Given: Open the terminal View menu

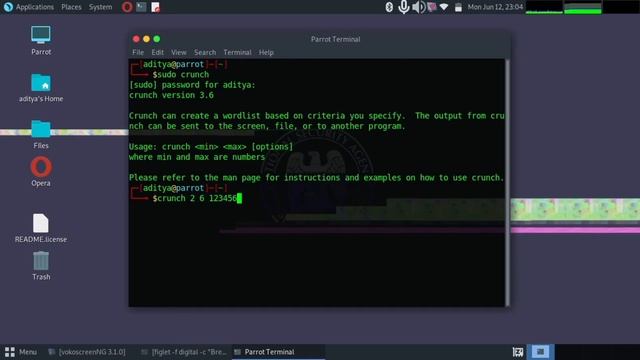Looking at the screenshot, I should tap(179, 52).
